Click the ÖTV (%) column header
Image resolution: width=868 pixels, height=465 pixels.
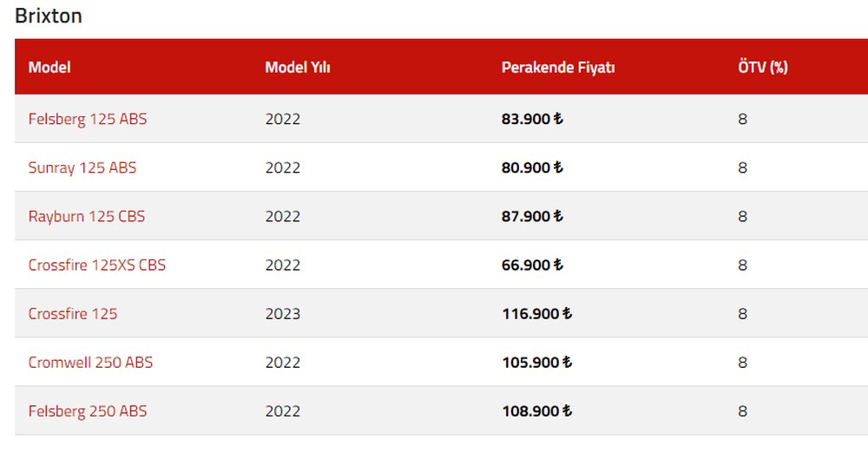763,67
